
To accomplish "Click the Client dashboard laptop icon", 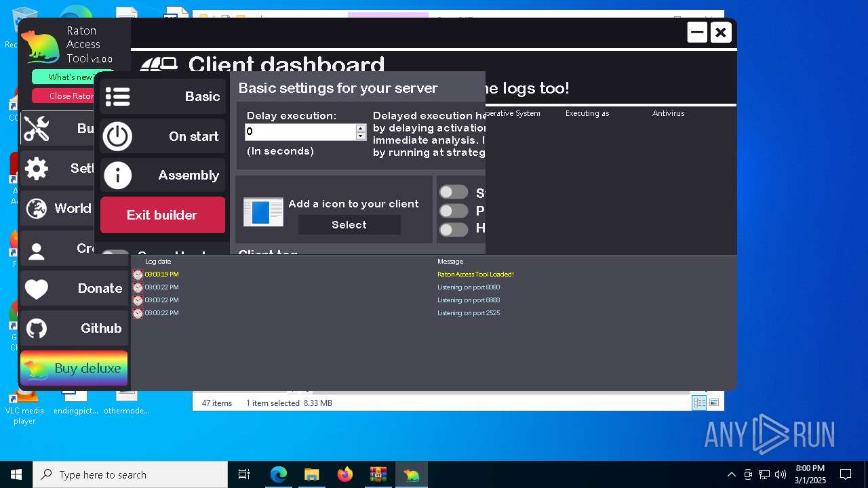I will [x=159, y=65].
